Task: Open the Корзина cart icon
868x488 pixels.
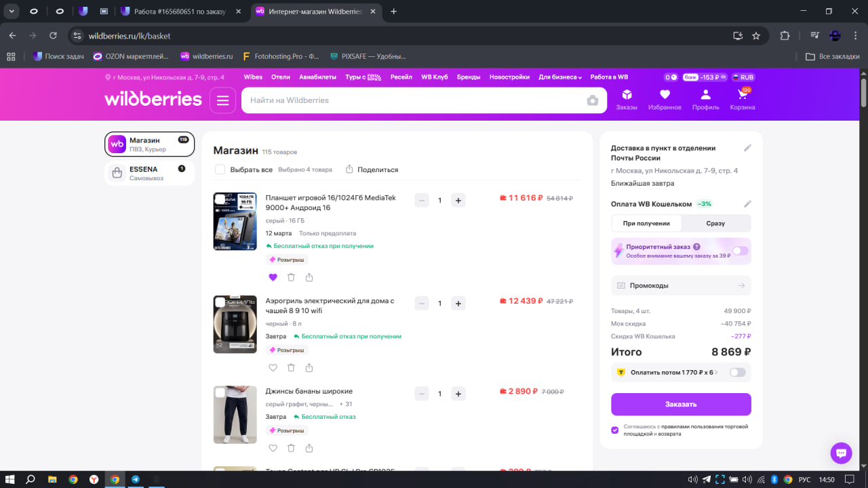Action: click(743, 100)
